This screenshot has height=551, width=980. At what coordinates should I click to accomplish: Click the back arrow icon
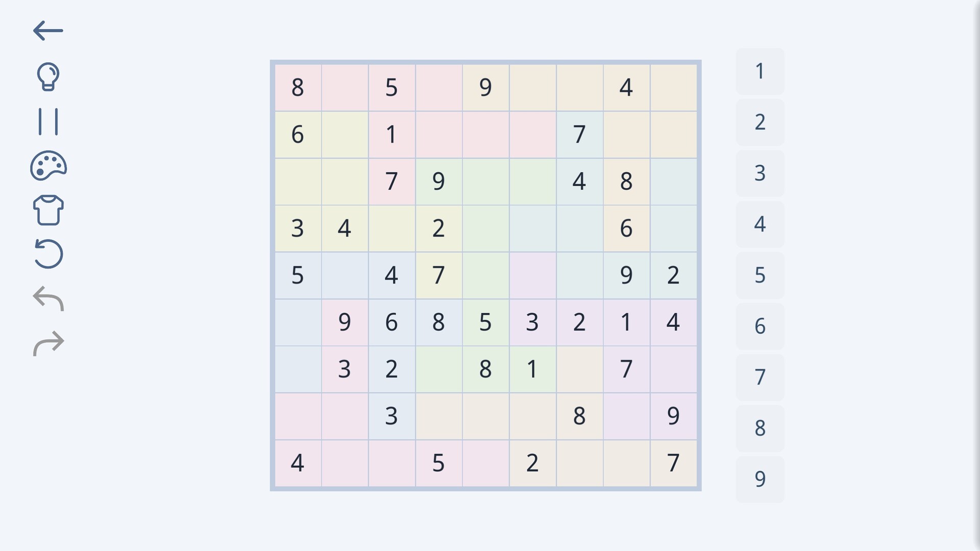48,31
